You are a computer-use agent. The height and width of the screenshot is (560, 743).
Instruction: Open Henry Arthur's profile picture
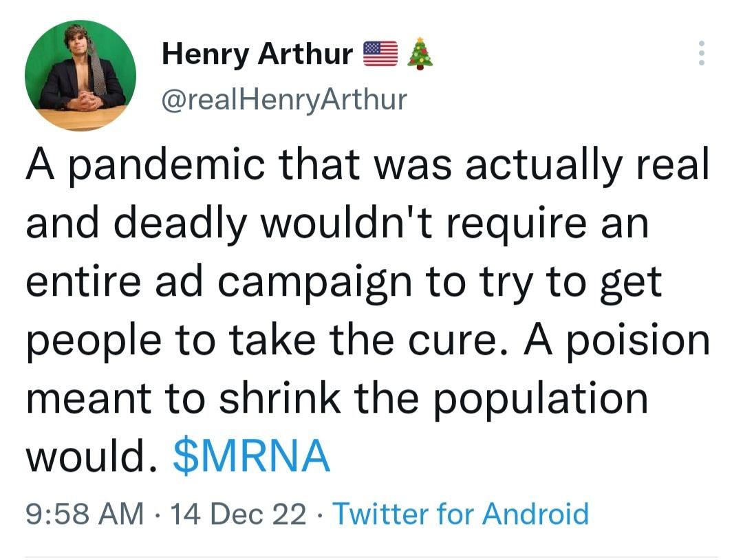tap(80, 76)
